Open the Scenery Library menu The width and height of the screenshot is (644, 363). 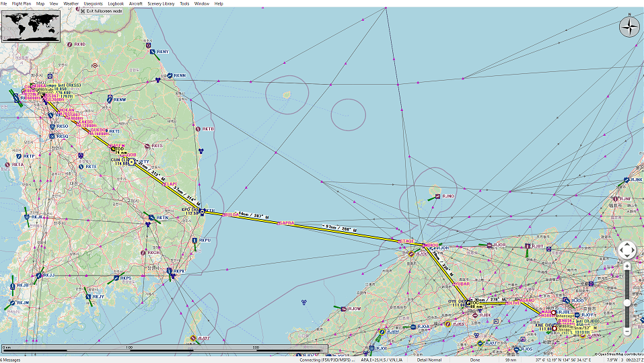point(161,3)
